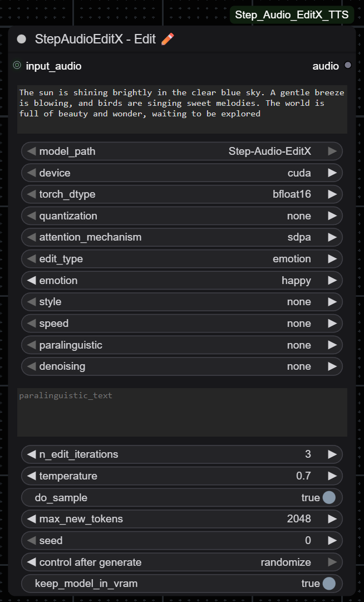Decrease max_new_tokens with left arrow
The image size is (364, 602).
[x=31, y=518]
